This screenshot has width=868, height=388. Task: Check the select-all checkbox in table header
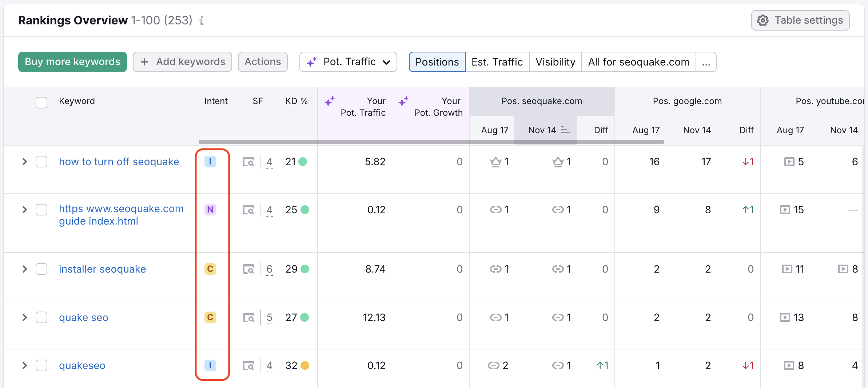click(x=41, y=103)
